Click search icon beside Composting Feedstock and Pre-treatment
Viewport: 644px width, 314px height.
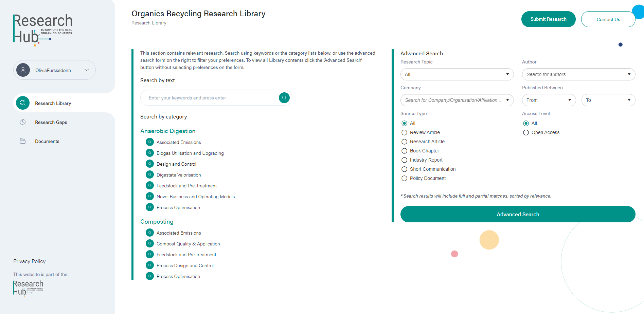(150, 254)
